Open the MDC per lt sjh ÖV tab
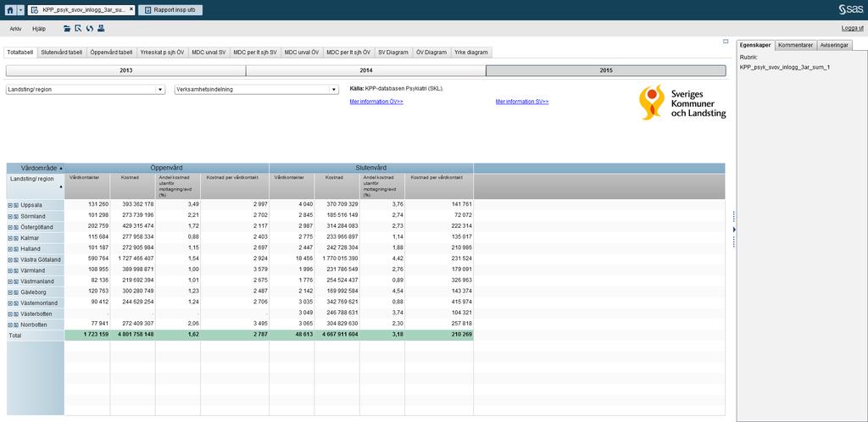The width and height of the screenshot is (868, 422). (348, 52)
